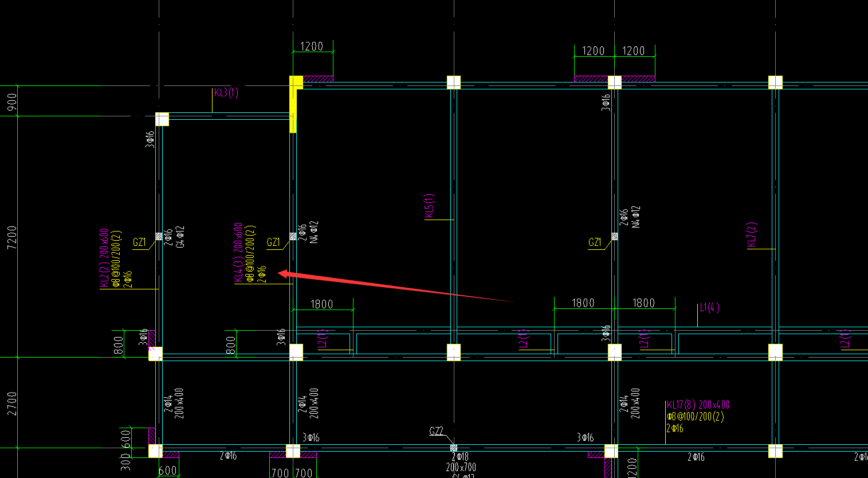Select the 200x700 section text
Screen dimensions: 868x478
461,467
